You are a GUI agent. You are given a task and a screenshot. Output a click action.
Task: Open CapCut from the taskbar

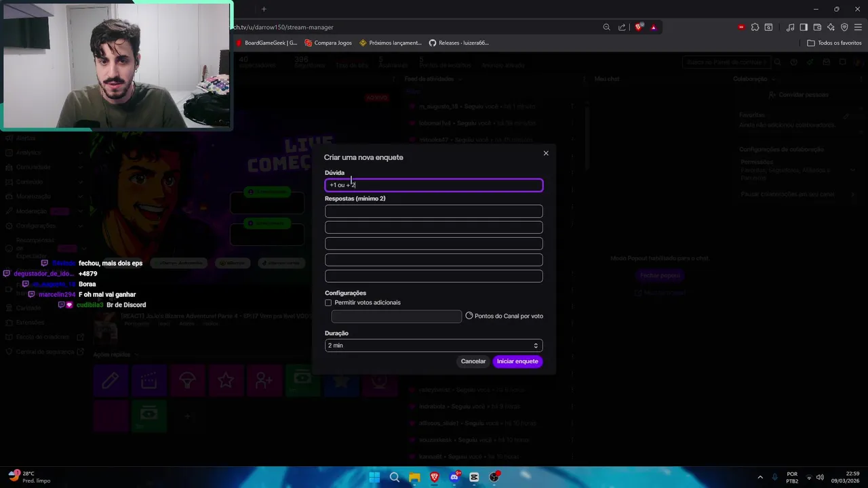474,477
